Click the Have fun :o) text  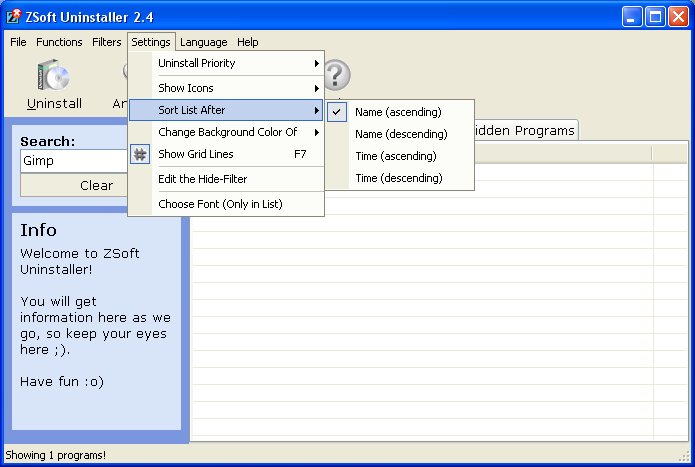(x=62, y=381)
